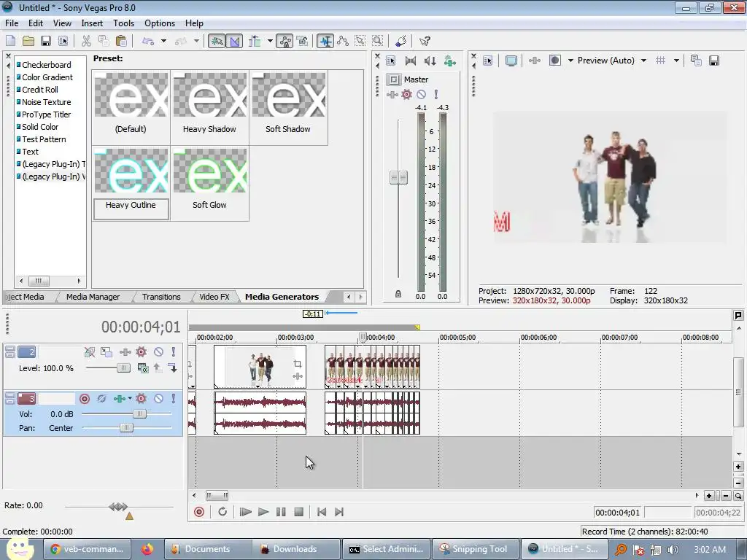Open Master FX gear in mixer

click(406, 94)
